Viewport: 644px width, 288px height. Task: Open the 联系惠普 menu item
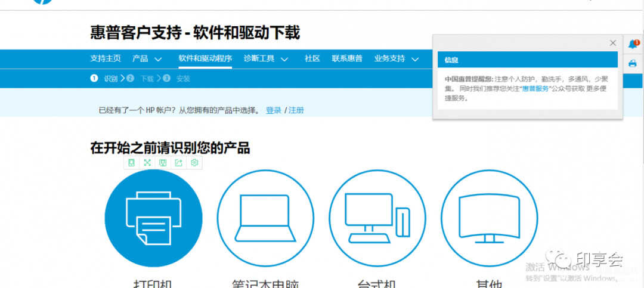(x=347, y=58)
